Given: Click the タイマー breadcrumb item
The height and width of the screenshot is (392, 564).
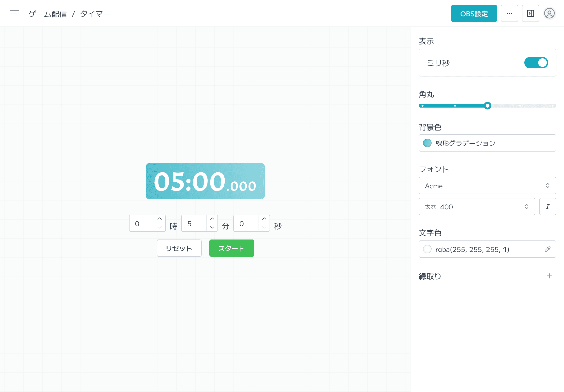Looking at the screenshot, I should [x=95, y=14].
